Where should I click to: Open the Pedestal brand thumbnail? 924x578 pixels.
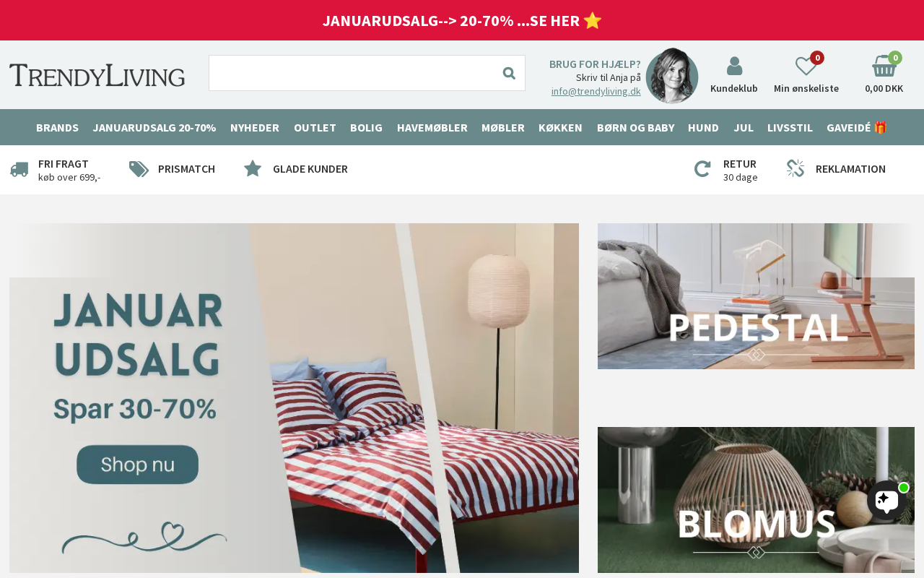point(756,296)
